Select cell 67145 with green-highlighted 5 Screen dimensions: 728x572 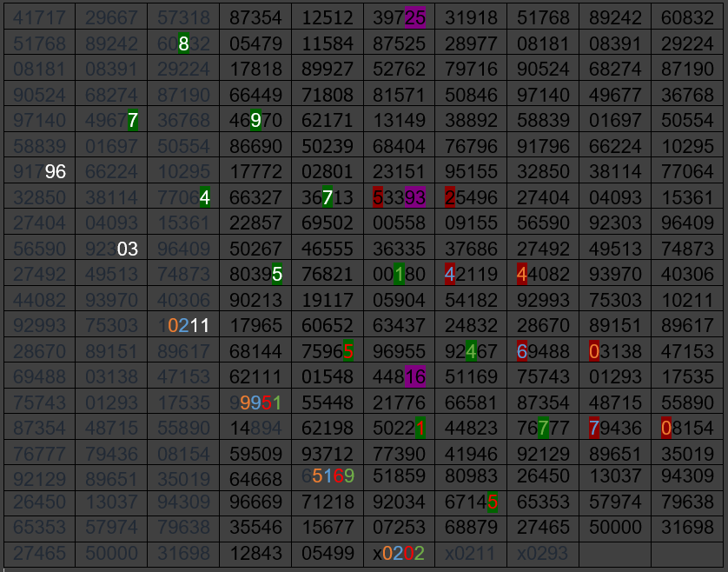(470, 503)
